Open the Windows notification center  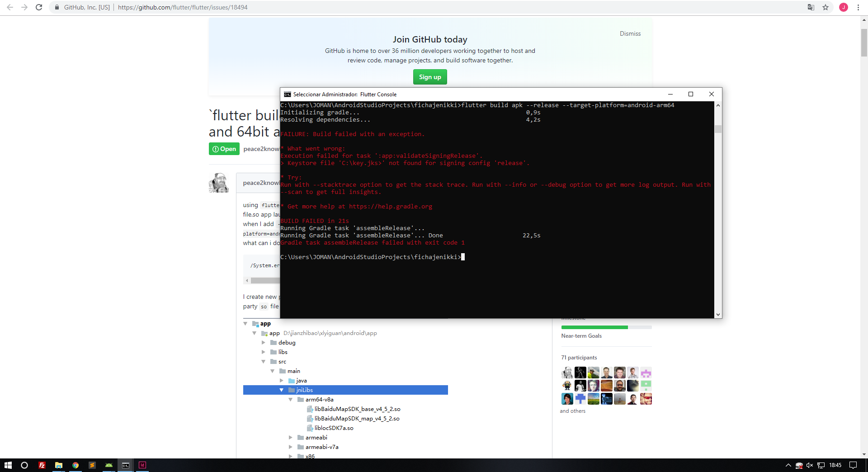tap(853, 465)
